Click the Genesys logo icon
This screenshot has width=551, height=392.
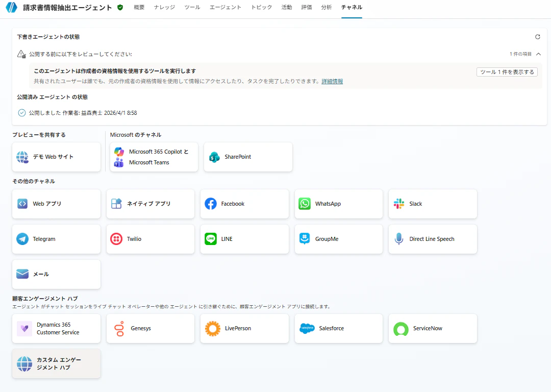119,329
